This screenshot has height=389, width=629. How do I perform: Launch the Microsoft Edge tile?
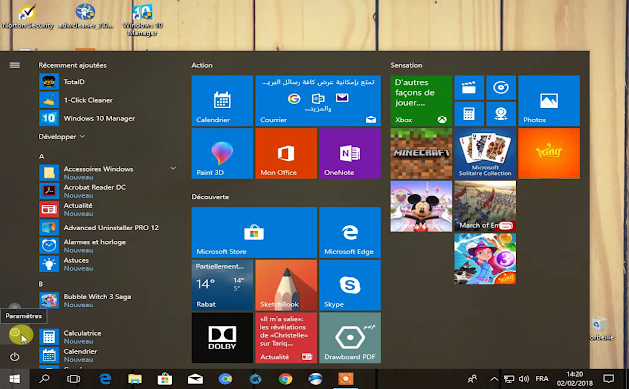[349, 232]
